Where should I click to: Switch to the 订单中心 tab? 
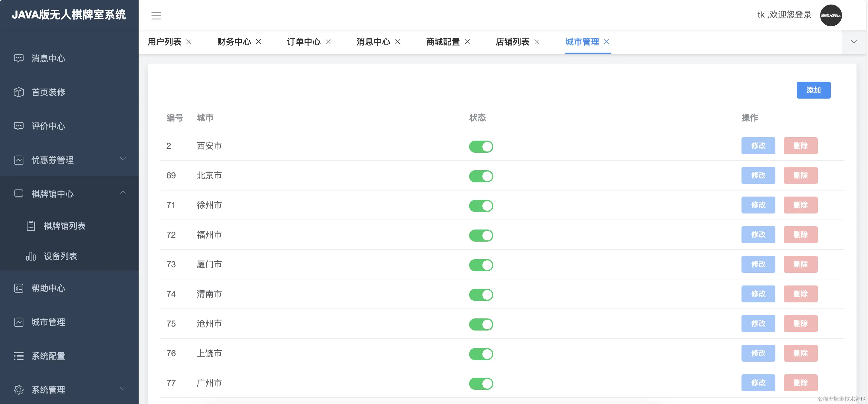304,42
